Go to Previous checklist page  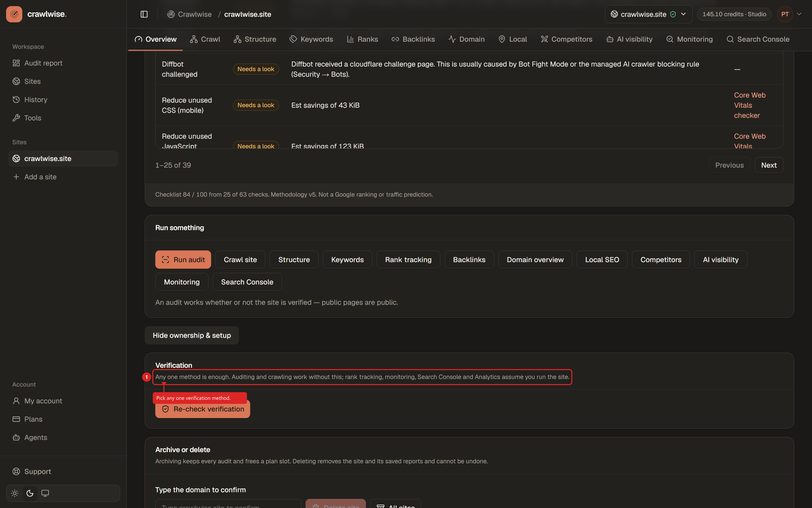[x=729, y=165]
